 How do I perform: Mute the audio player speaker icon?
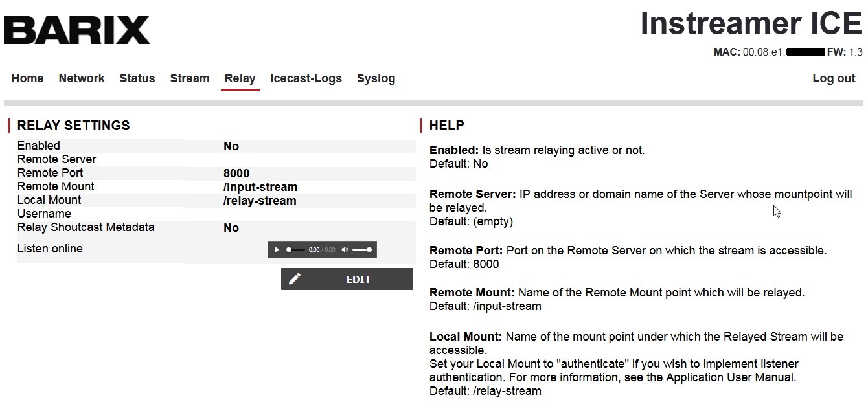pyautogui.click(x=345, y=250)
